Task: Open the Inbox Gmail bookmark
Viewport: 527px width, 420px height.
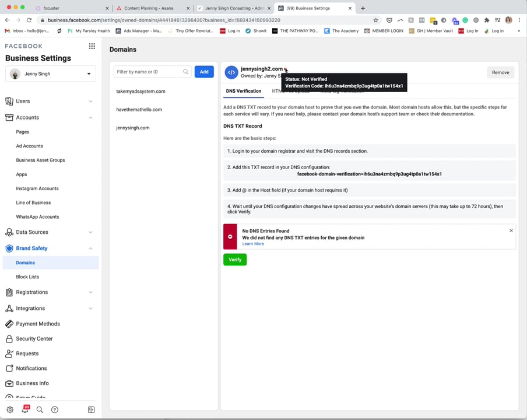Action: coord(27,31)
